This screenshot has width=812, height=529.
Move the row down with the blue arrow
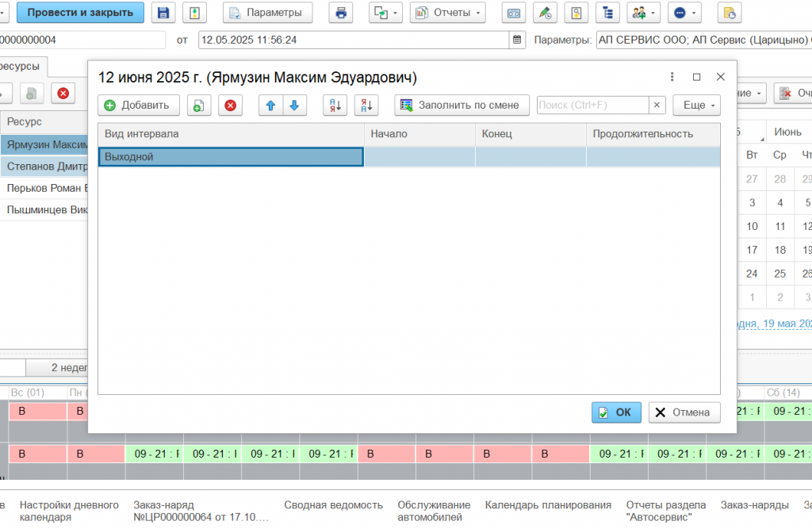(x=293, y=105)
